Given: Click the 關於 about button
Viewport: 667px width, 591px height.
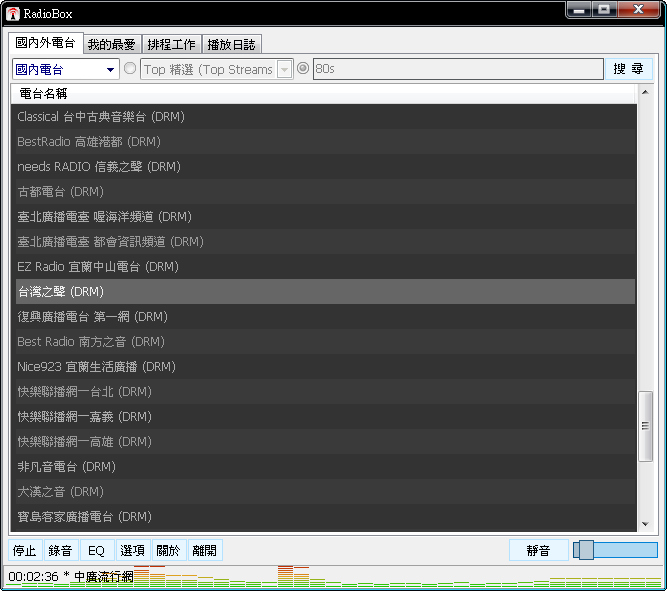Looking at the screenshot, I should coord(168,551).
